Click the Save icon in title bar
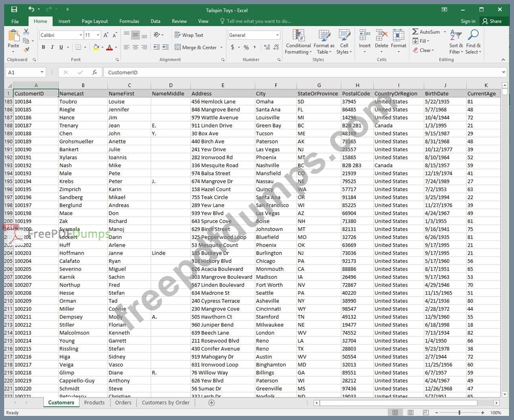 14,10
